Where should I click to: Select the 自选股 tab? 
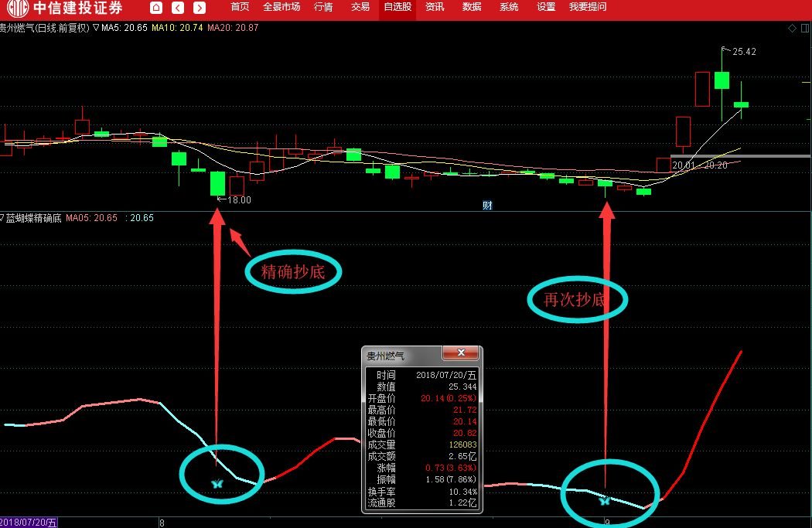(397, 7)
